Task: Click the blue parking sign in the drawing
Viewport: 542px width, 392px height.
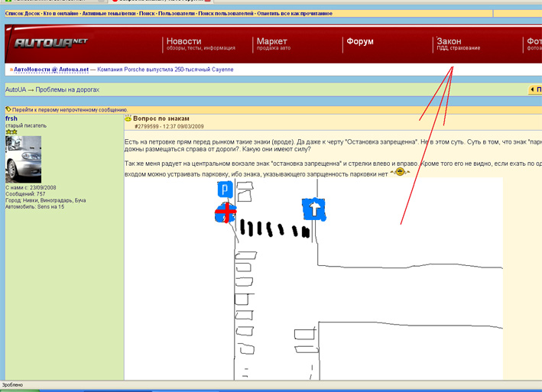Action: coord(224,190)
